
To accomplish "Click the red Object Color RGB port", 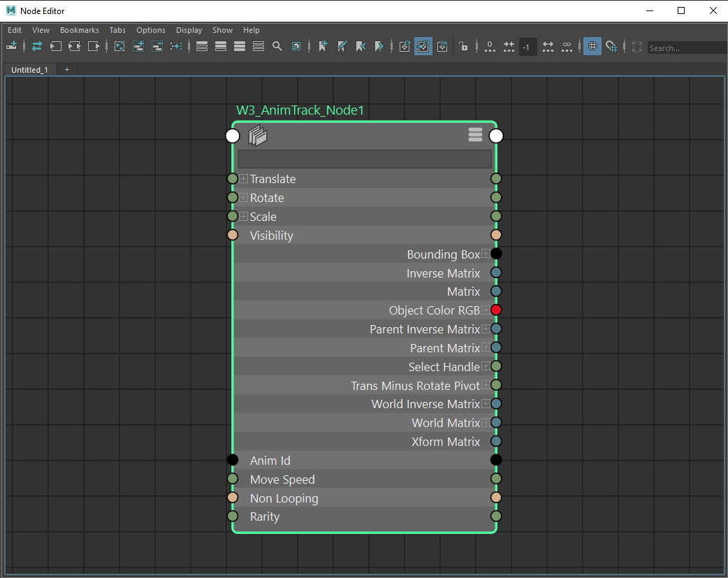I will tap(496, 310).
